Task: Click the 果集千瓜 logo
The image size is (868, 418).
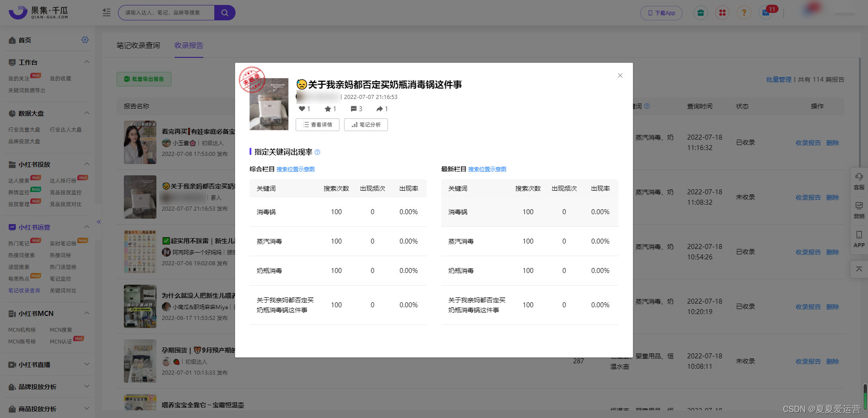Action: pos(38,12)
